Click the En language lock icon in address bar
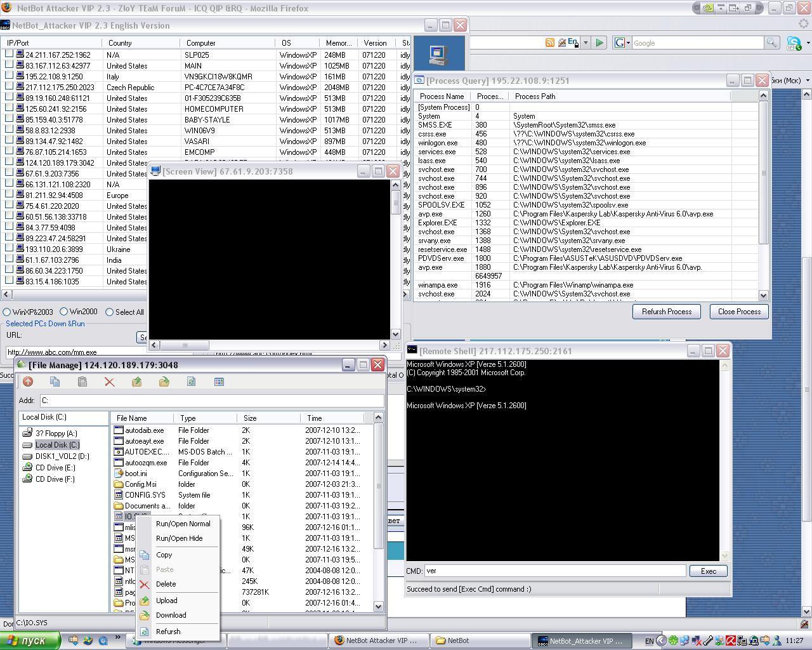The width and height of the screenshot is (812, 650). click(573, 43)
